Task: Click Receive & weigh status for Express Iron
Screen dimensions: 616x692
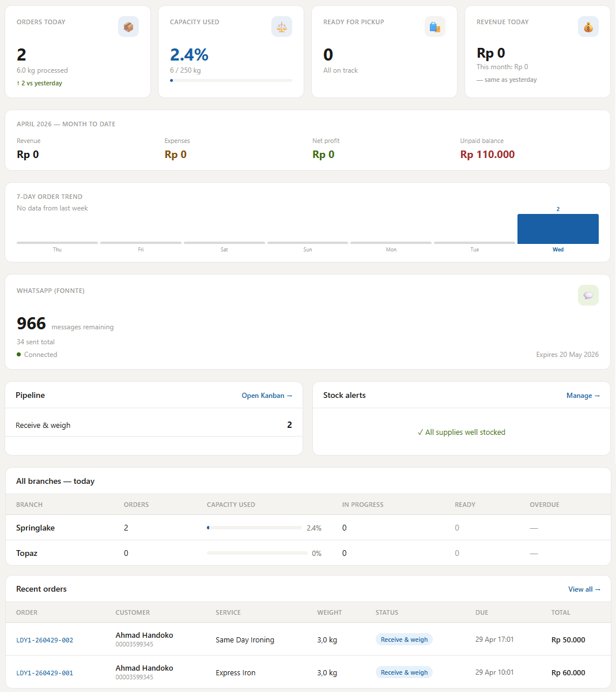Action: 404,672
